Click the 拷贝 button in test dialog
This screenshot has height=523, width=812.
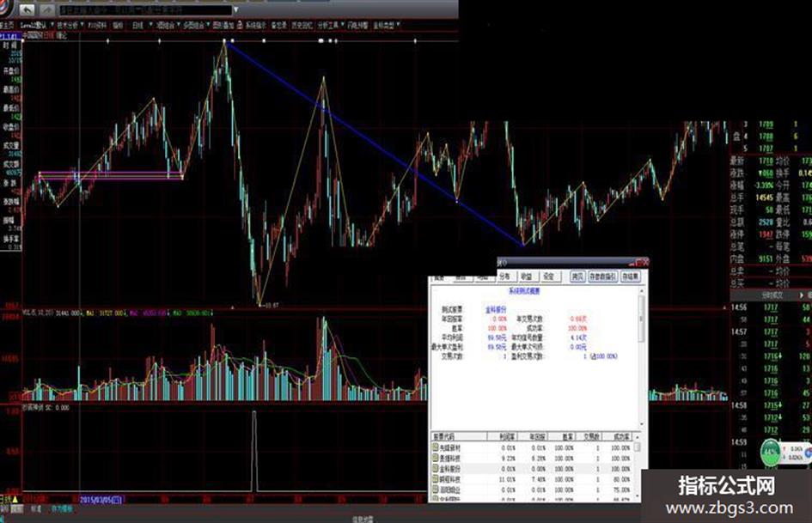(577, 277)
